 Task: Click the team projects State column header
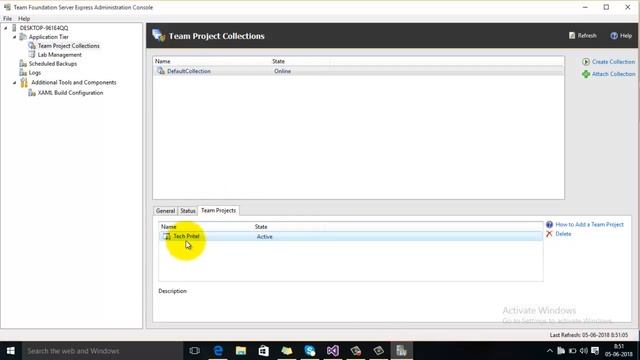261,227
